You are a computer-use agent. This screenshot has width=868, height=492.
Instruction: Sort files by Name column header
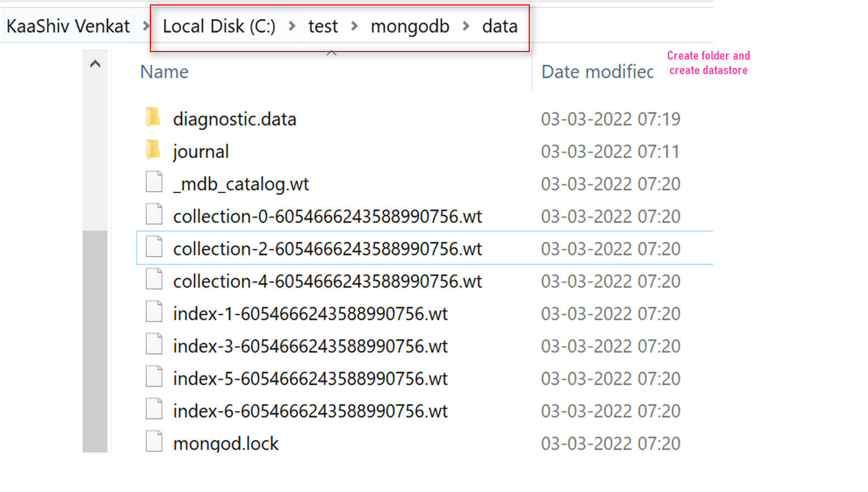(164, 72)
